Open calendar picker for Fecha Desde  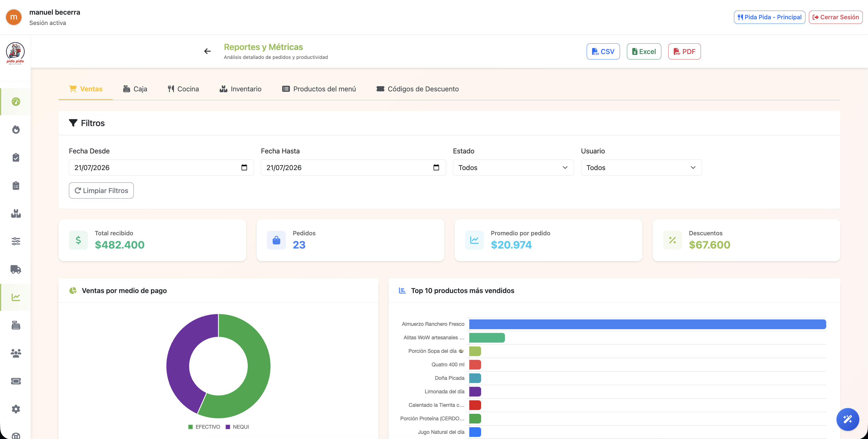pyautogui.click(x=244, y=167)
